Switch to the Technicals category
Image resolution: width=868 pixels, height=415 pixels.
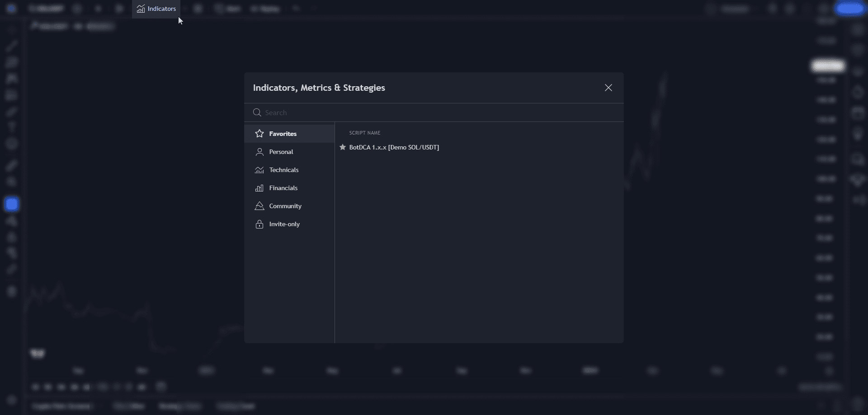click(283, 170)
